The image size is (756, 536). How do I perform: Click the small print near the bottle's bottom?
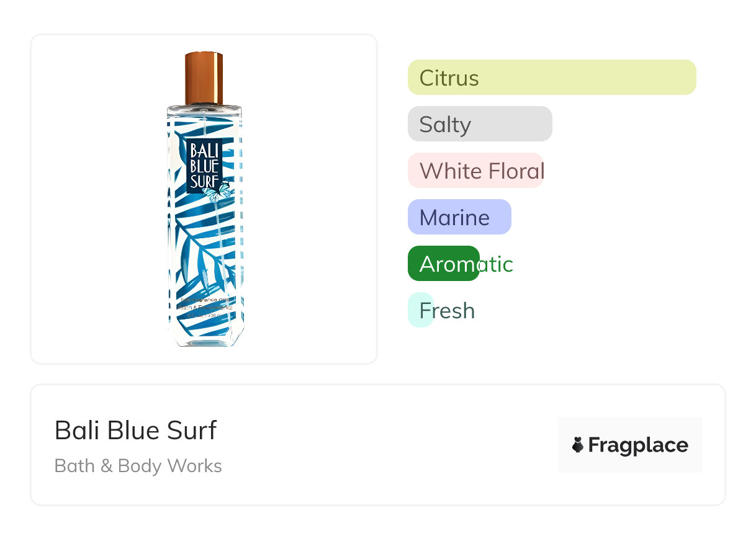(204, 307)
